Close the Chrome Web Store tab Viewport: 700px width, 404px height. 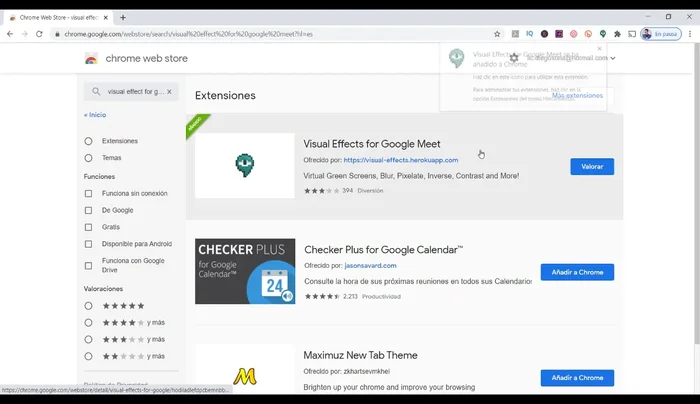(105, 17)
